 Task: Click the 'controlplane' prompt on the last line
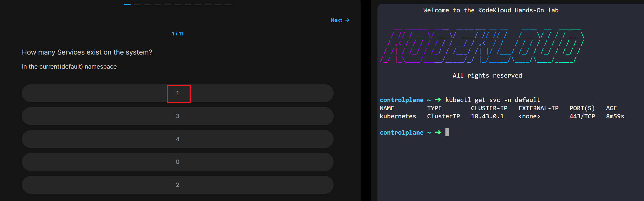[x=402, y=132]
